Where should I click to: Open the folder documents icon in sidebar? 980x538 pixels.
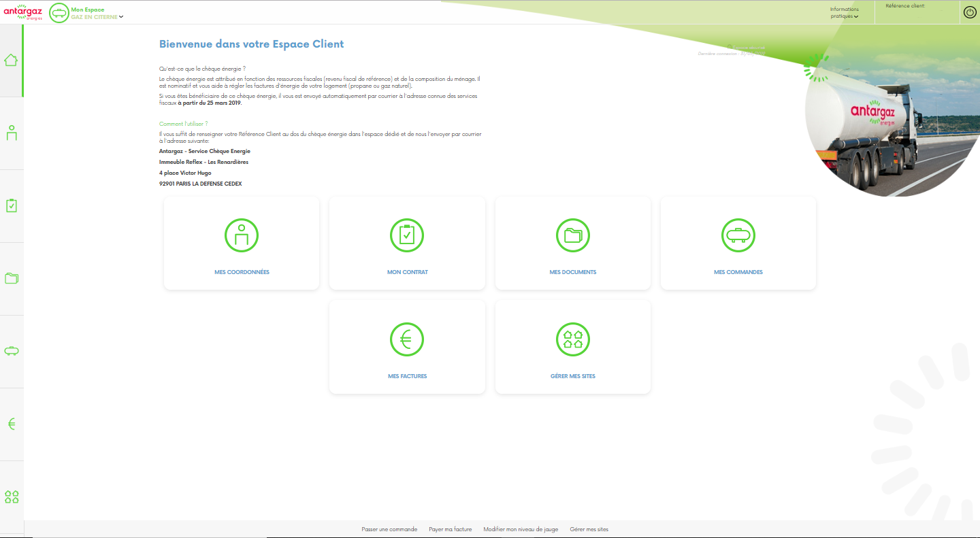(x=11, y=278)
